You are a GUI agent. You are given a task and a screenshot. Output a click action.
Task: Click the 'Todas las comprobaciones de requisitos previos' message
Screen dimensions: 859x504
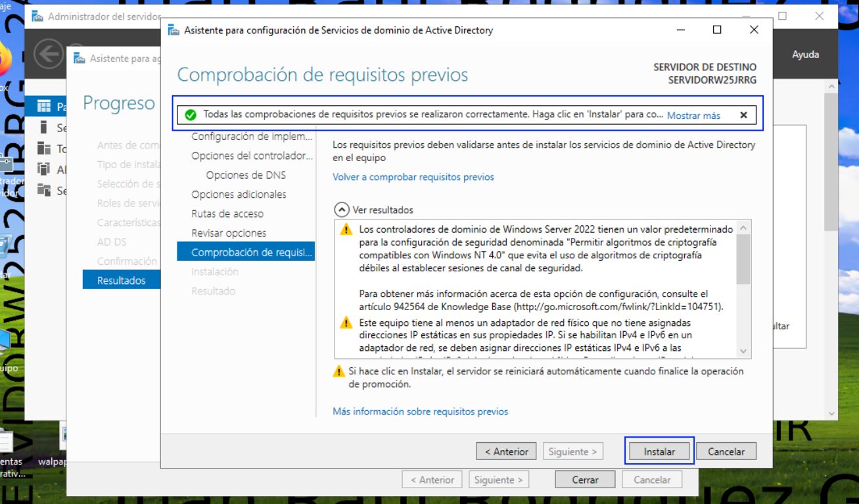point(433,114)
